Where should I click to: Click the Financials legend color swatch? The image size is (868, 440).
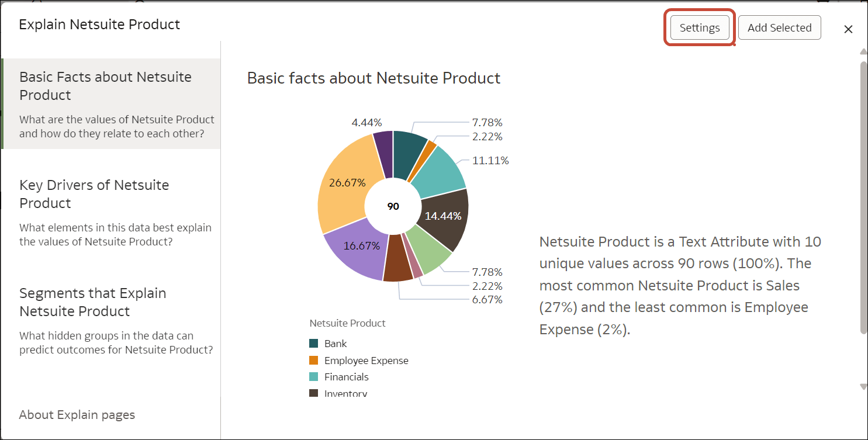coord(314,377)
